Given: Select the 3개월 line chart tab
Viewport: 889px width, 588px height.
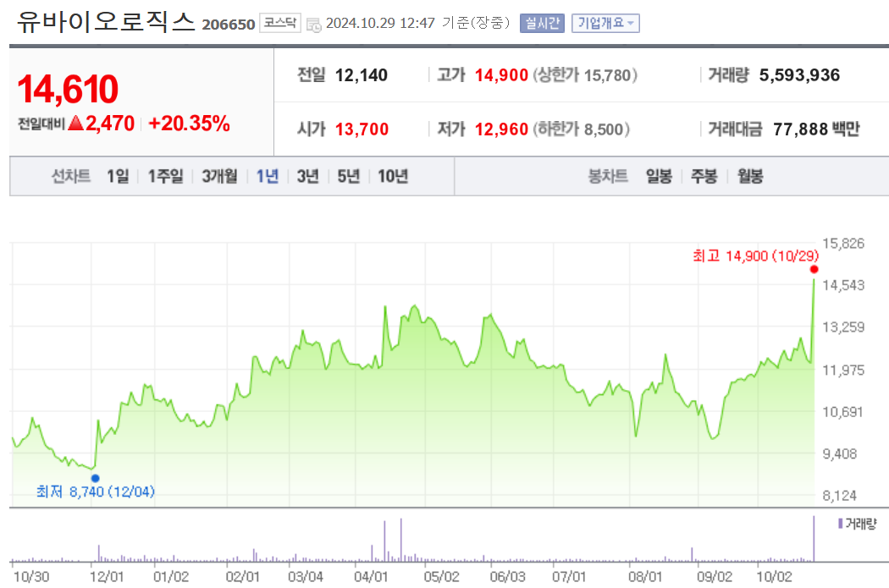Looking at the screenshot, I should (220, 176).
